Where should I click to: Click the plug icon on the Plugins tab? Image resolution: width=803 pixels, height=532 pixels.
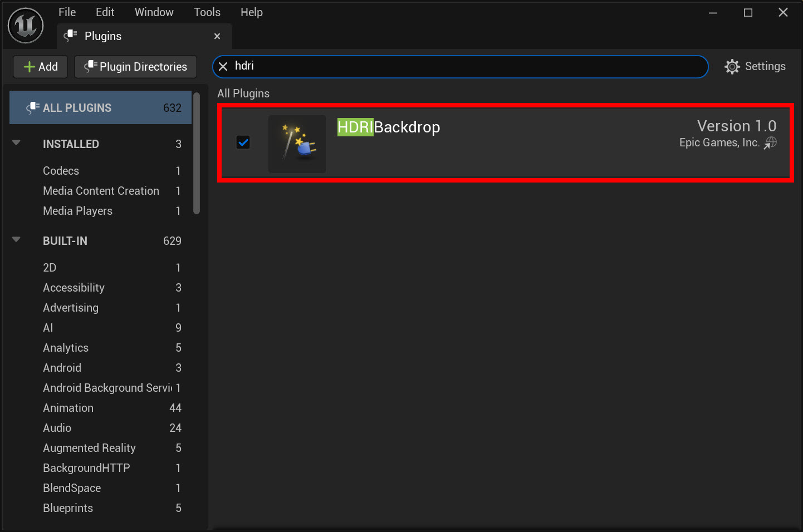tap(70, 36)
